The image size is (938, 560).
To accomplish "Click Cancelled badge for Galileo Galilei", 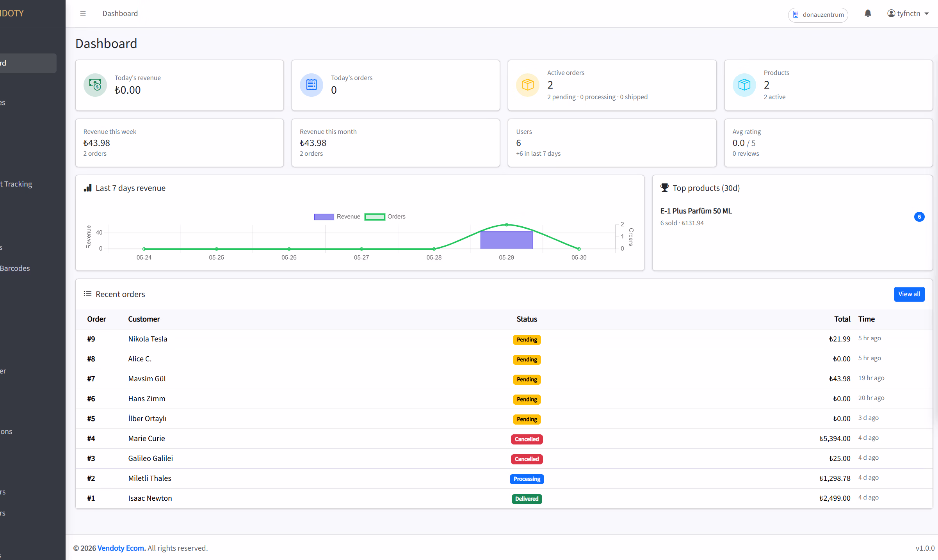I will [527, 459].
